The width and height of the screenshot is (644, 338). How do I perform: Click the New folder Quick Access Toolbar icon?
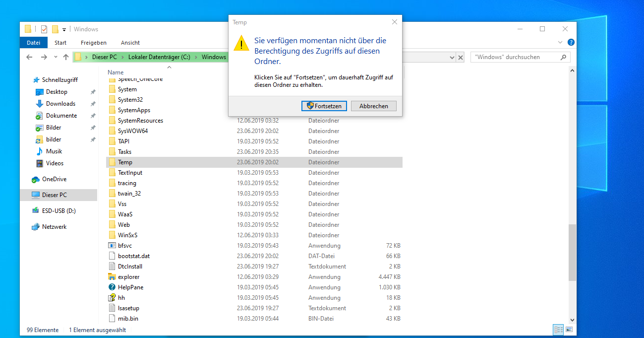(x=55, y=29)
